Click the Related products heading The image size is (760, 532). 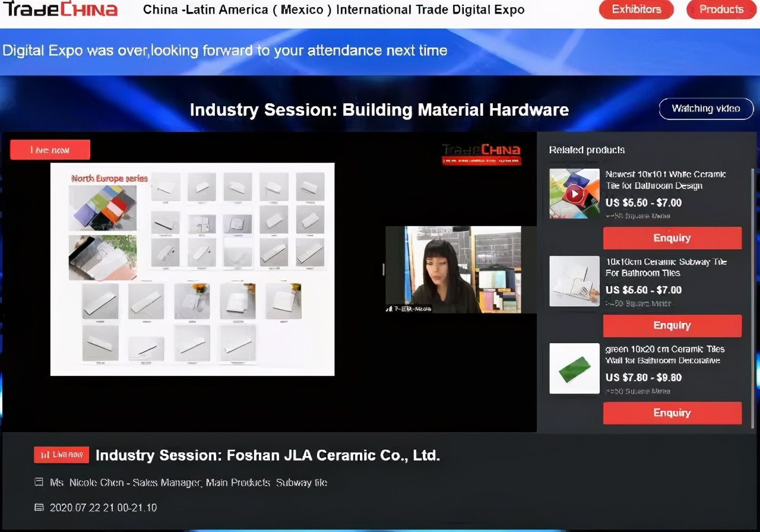587,150
